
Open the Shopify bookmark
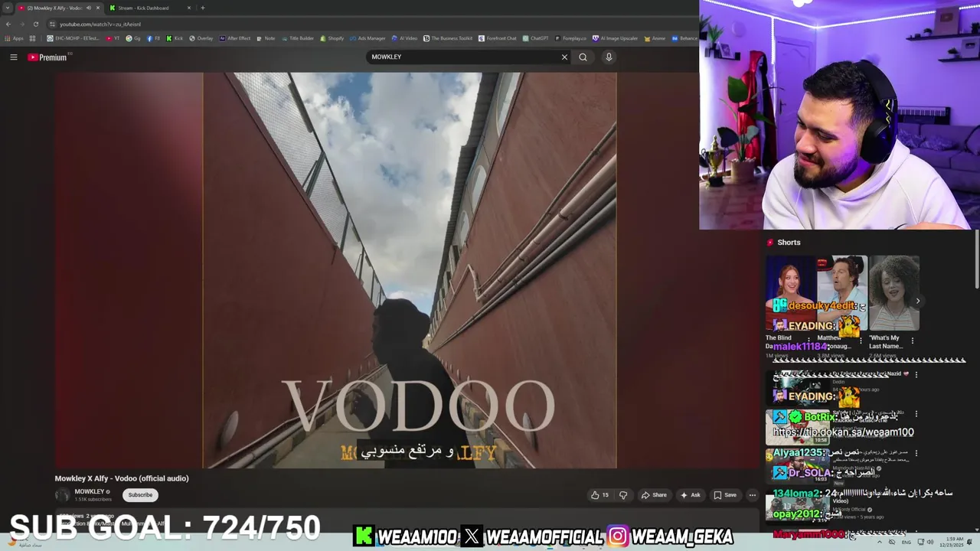[x=332, y=38]
